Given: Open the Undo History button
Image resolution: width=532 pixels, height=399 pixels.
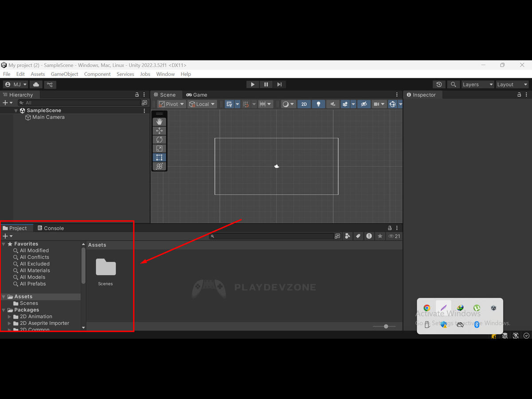Looking at the screenshot, I should [x=439, y=85].
